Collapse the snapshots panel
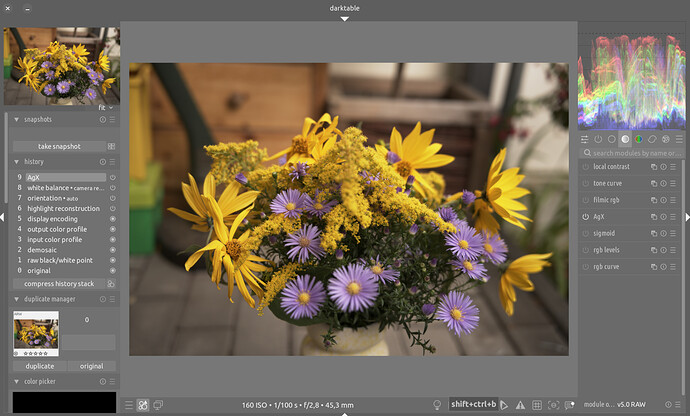 (x=16, y=120)
